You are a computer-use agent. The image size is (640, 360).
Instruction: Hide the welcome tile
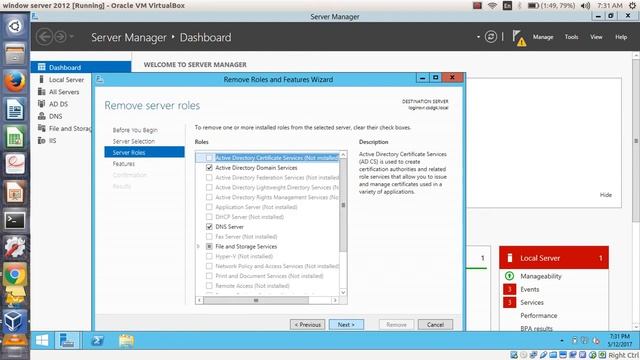click(x=606, y=195)
